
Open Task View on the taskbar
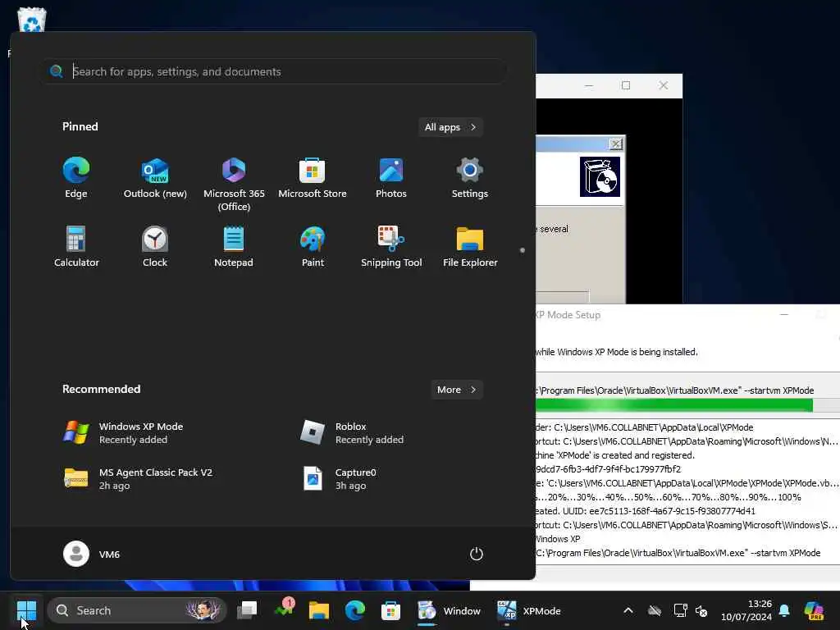(x=247, y=610)
